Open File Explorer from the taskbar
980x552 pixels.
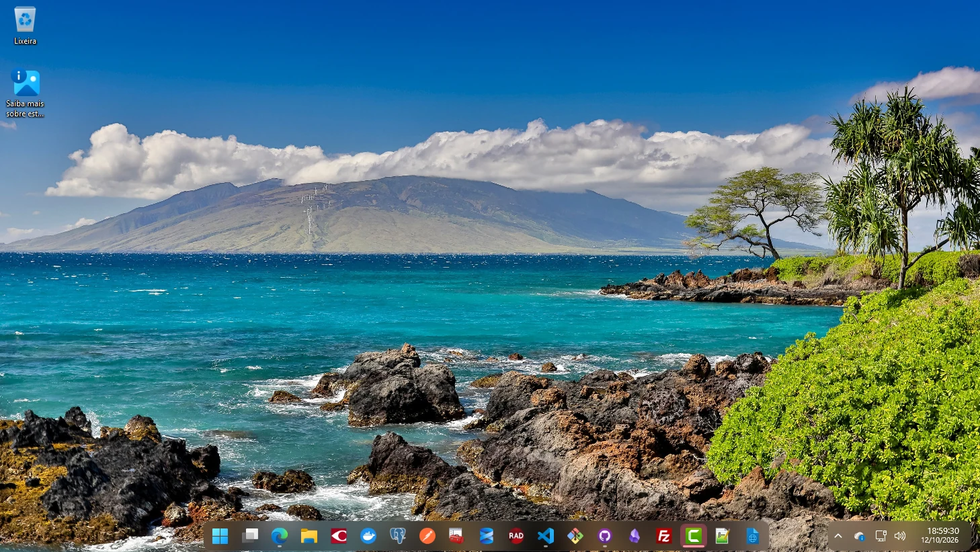coord(309,536)
